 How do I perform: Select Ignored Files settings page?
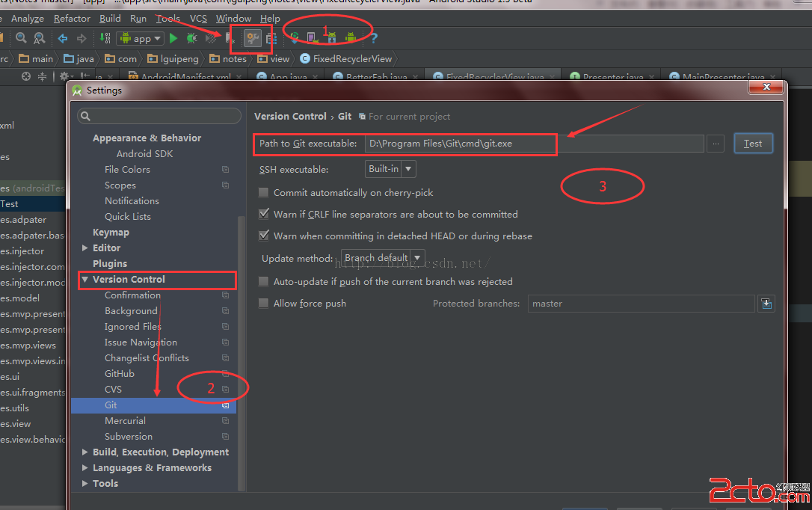(x=133, y=326)
